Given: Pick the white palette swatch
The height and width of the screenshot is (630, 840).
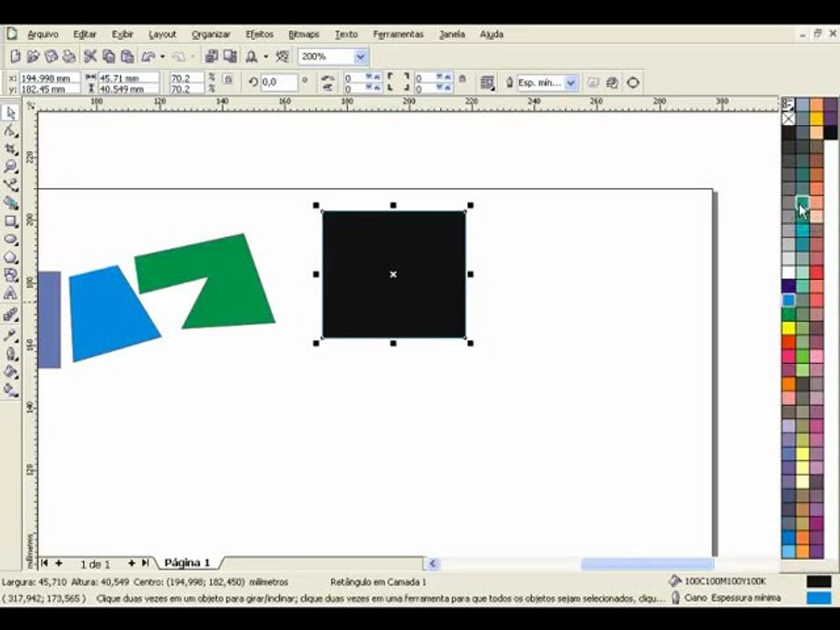Looking at the screenshot, I should point(788,272).
